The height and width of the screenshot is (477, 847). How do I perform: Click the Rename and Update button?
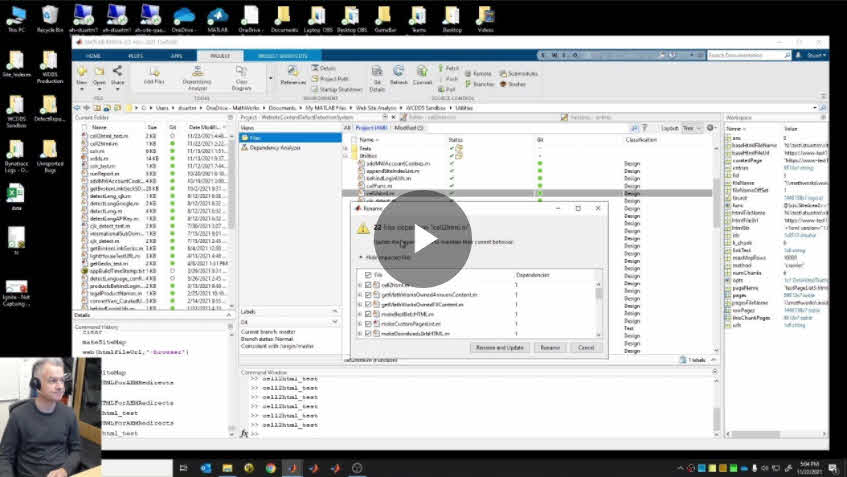click(x=499, y=347)
